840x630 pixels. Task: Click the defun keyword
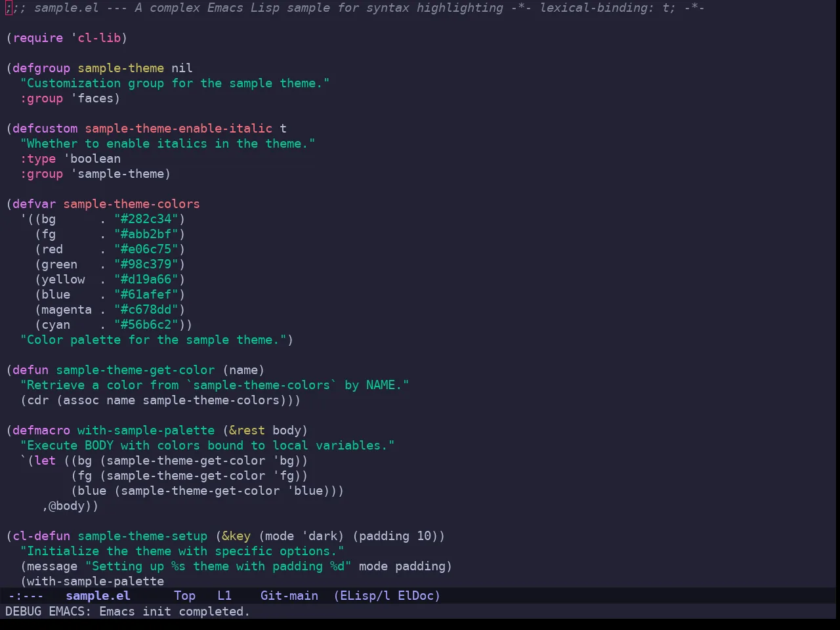[x=30, y=370]
